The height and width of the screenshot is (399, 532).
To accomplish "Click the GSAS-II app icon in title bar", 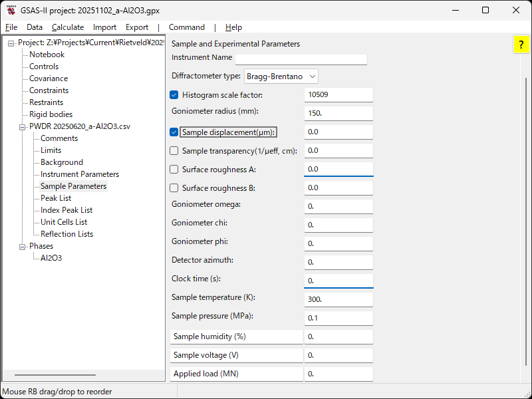I will click(11, 11).
